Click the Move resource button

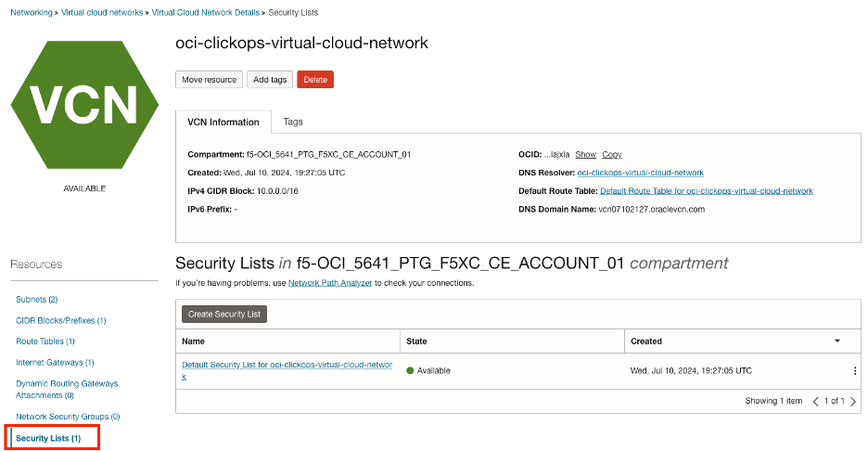pyautogui.click(x=209, y=80)
